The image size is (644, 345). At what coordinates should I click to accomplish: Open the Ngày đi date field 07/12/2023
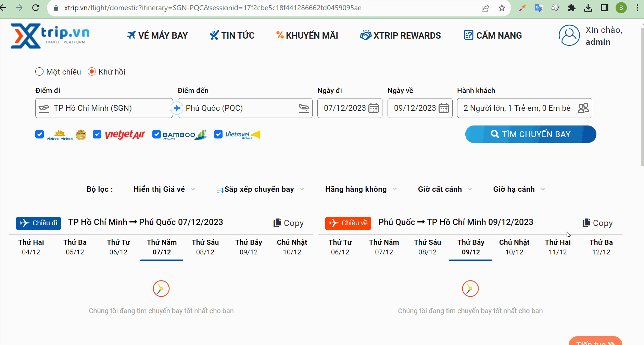tap(350, 108)
